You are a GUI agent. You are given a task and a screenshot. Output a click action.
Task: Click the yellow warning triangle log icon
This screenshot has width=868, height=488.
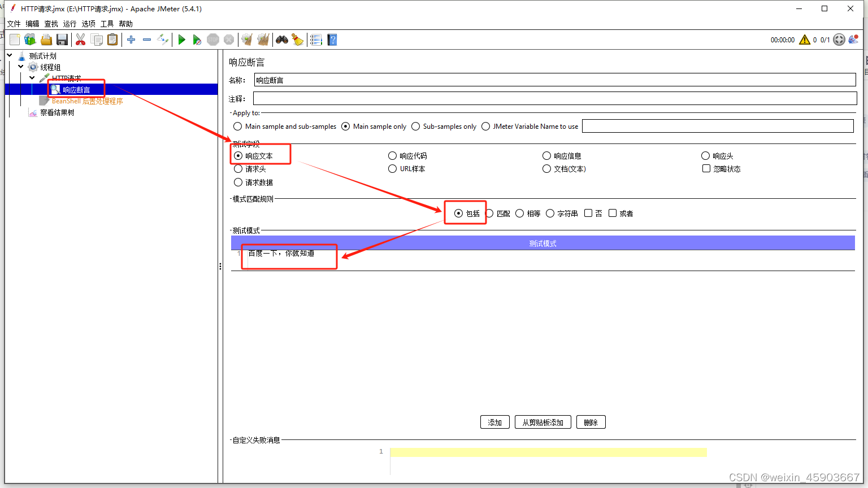pos(805,40)
